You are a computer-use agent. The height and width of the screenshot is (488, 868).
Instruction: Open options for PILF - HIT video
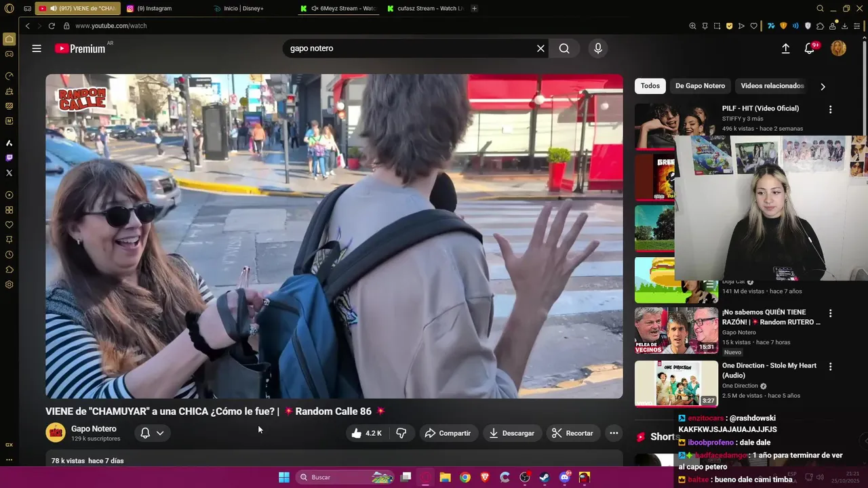(830, 109)
